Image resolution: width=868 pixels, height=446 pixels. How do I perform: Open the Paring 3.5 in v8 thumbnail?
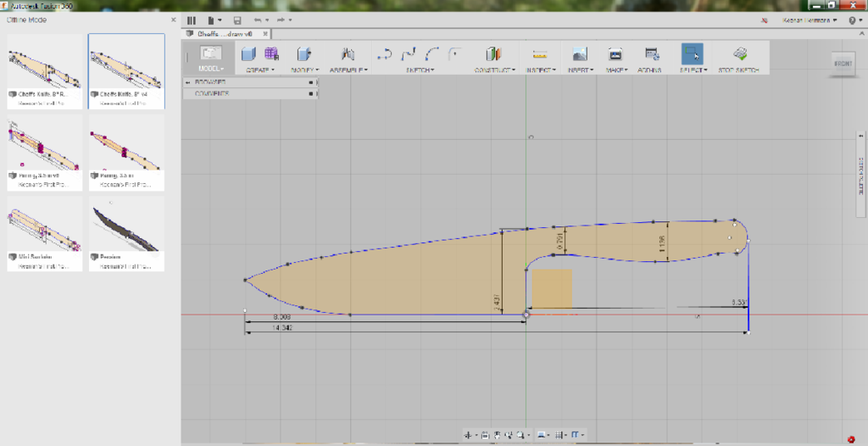(x=45, y=153)
